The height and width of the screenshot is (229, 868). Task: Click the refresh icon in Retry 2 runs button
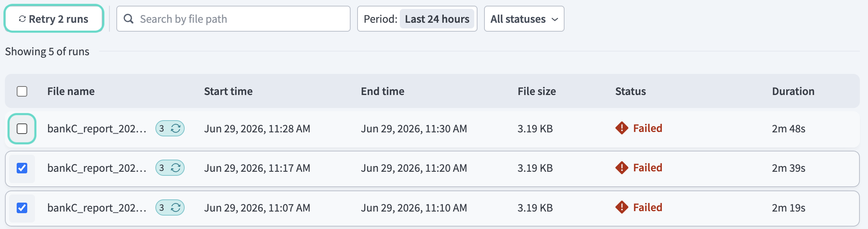(22, 19)
